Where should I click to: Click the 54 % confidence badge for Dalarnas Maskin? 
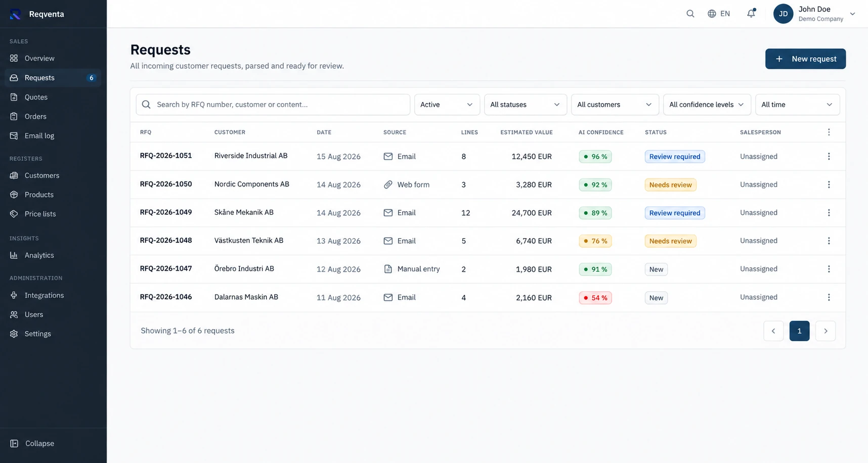coord(595,298)
